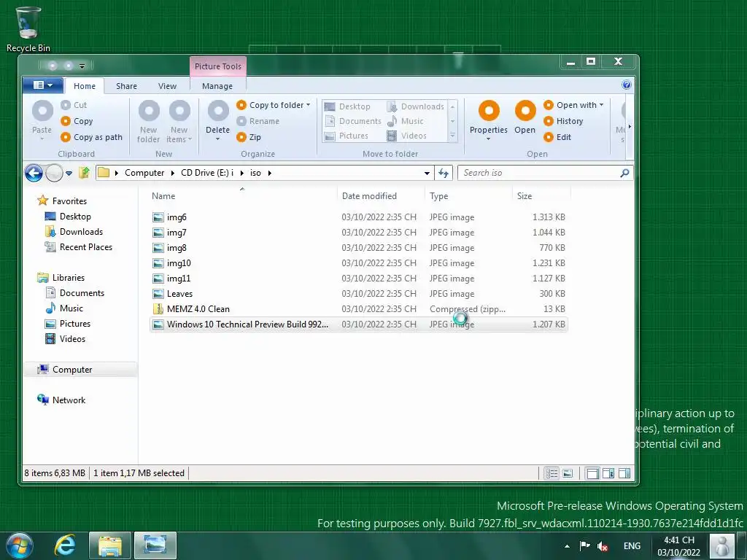
Task: Expand the Move to folder gallery
Action: tap(452, 136)
